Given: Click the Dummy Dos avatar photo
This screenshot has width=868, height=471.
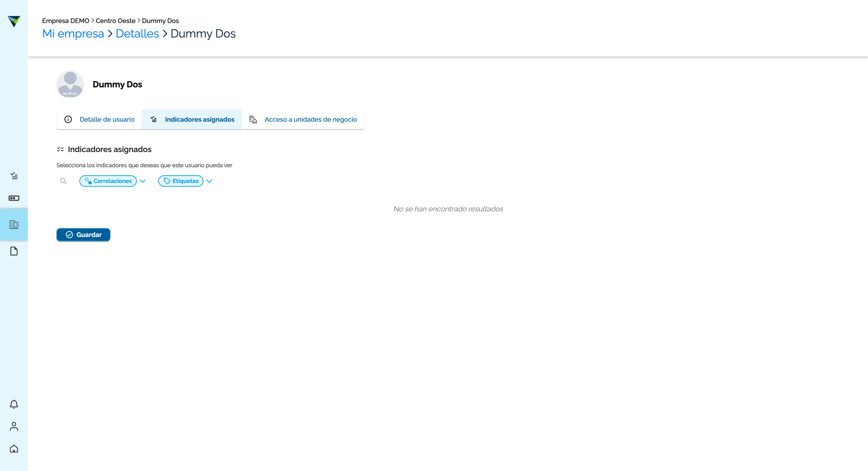Looking at the screenshot, I should 70,84.
